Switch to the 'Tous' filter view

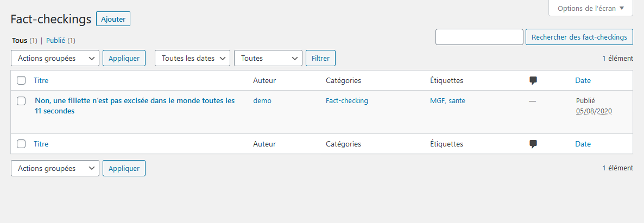pos(20,41)
